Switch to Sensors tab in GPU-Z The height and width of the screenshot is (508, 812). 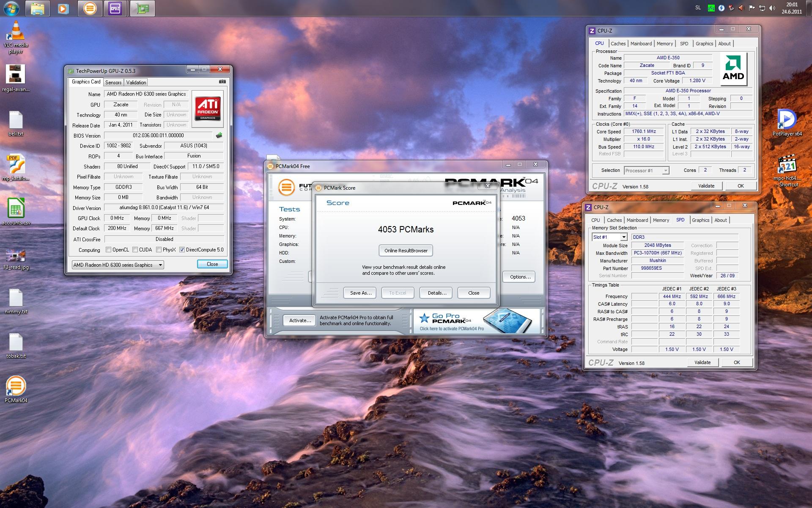(x=113, y=83)
